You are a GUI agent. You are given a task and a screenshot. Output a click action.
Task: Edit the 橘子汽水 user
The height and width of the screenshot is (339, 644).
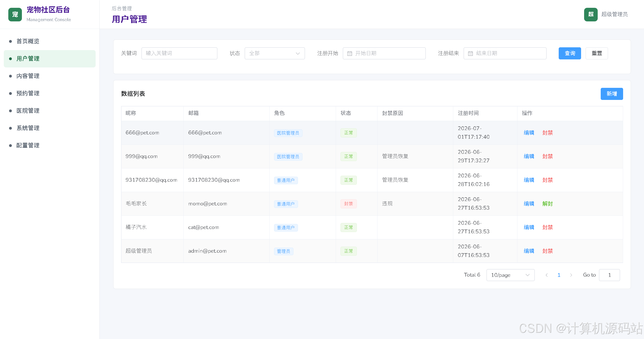point(529,228)
